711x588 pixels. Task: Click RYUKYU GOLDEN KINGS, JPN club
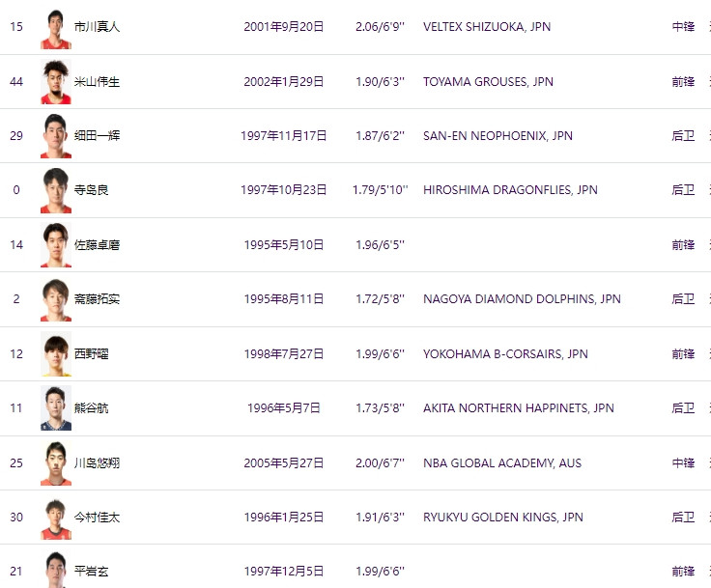503,518
